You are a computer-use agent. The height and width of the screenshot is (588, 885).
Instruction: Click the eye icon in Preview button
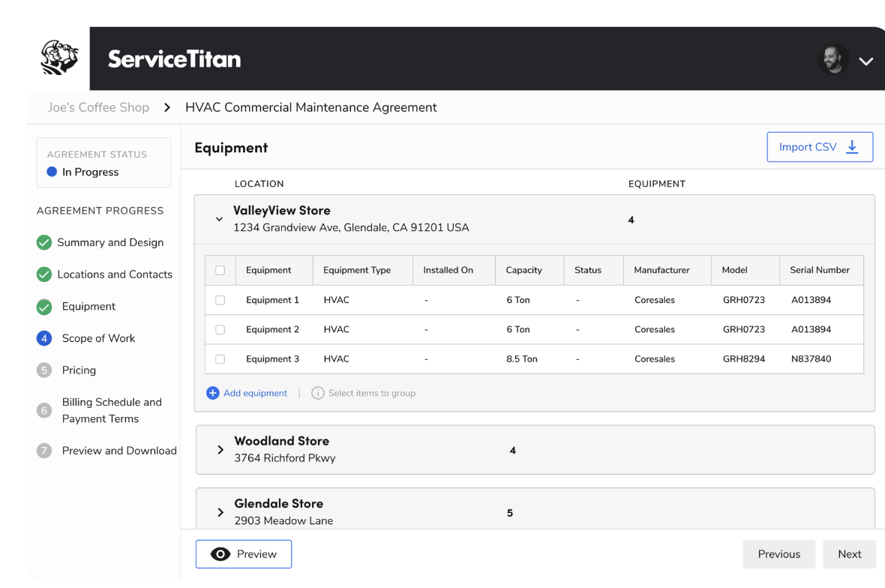pos(220,554)
